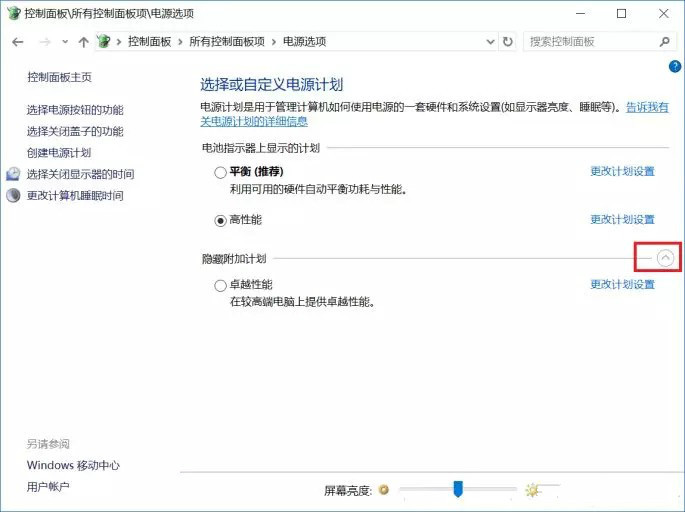Change plan settings for 高性能 plan
This screenshot has width=685, height=512.
coord(623,219)
